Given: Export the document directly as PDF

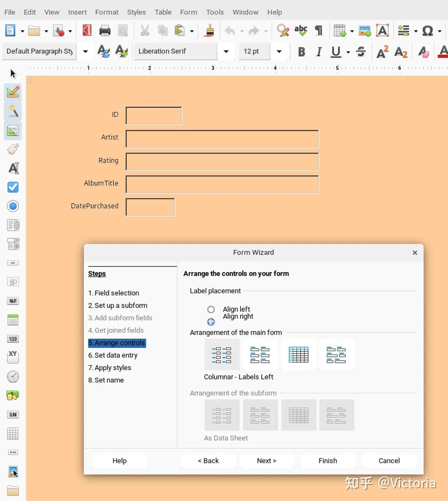Looking at the screenshot, I should 87,30.
